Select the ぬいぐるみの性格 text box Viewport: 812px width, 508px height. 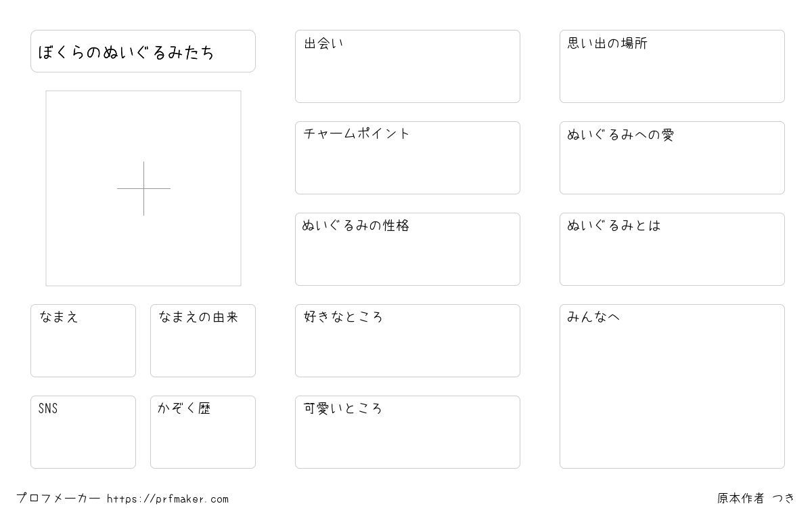click(407, 249)
